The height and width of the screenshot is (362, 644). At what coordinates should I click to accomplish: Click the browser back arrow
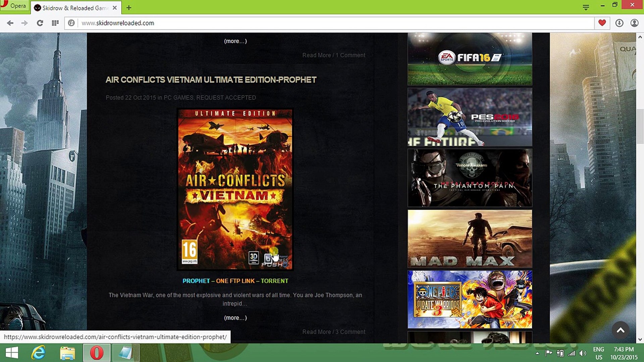point(11,23)
